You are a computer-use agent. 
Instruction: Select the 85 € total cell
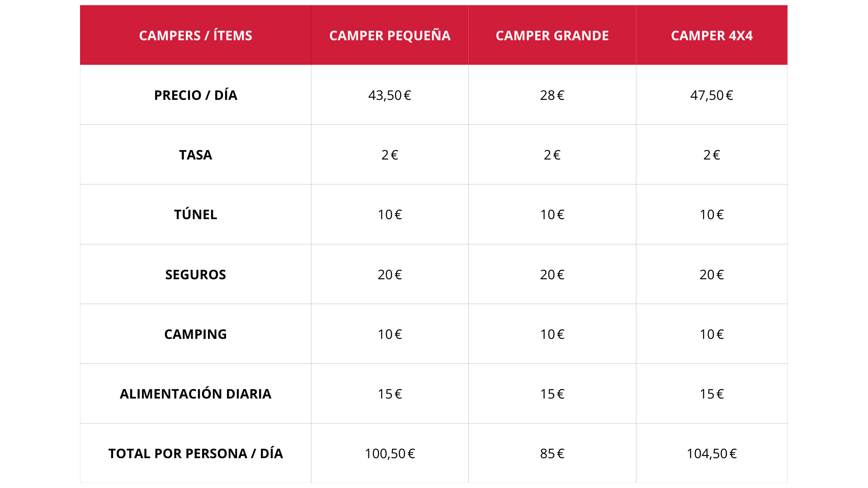552,453
